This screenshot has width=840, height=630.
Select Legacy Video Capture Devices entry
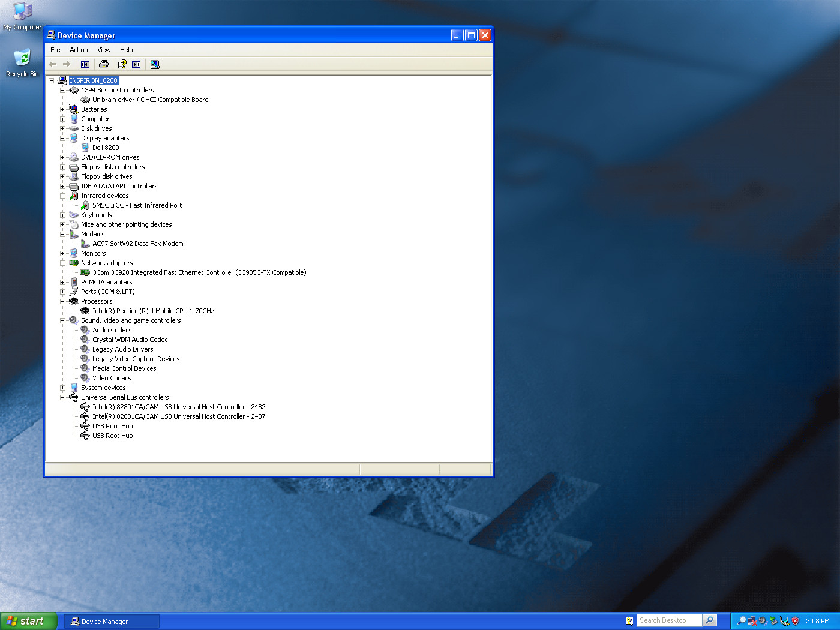point(136,359)
